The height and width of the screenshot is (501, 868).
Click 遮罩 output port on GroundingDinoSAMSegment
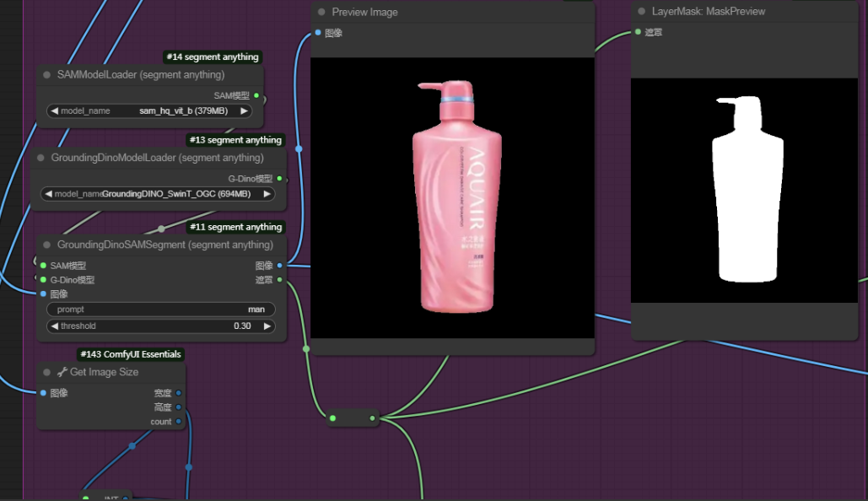pos(279,280)
